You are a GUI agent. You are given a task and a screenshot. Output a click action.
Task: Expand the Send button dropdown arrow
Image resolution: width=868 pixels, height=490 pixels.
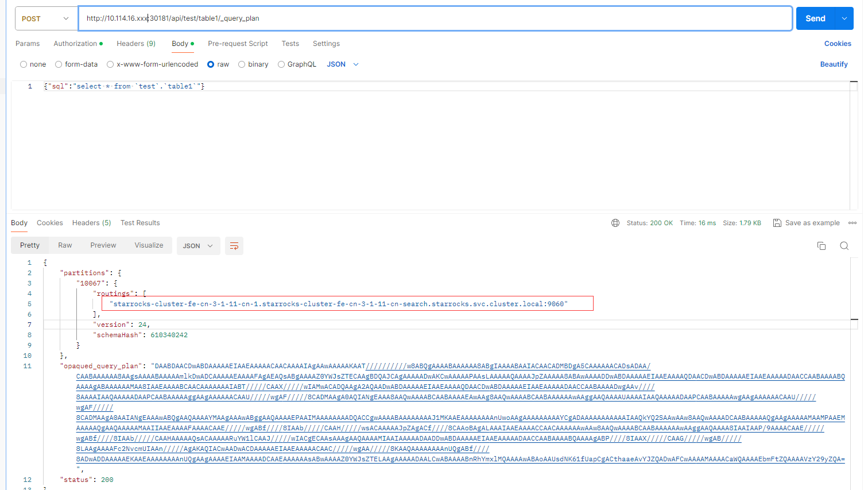[844, 18]
